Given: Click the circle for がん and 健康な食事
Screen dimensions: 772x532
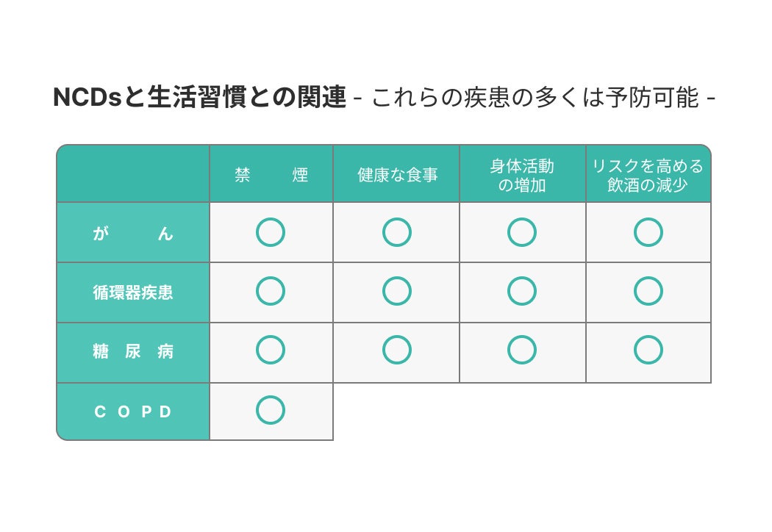Looking at the screenshot, I should coord(397,233).
